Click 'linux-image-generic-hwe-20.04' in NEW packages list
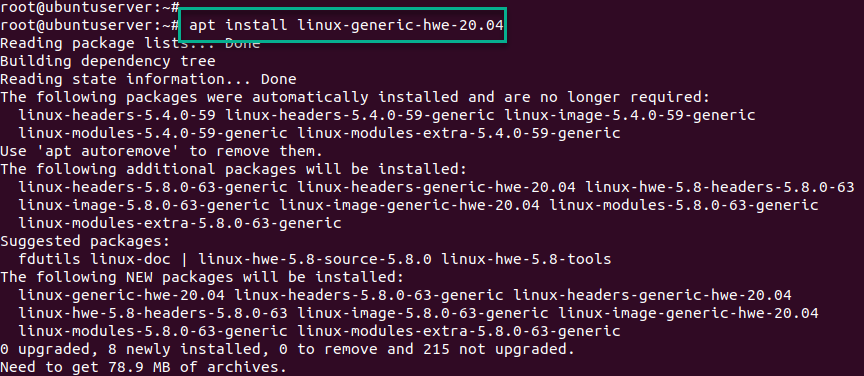The image size is (864, 376). (688, 314)
